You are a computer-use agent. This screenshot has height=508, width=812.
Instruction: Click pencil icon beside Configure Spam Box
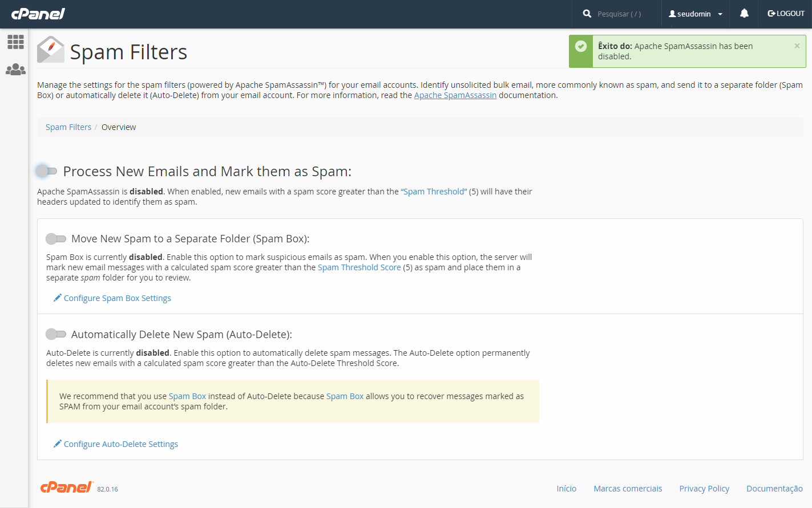pyautogui.click(x=57, y=298)
